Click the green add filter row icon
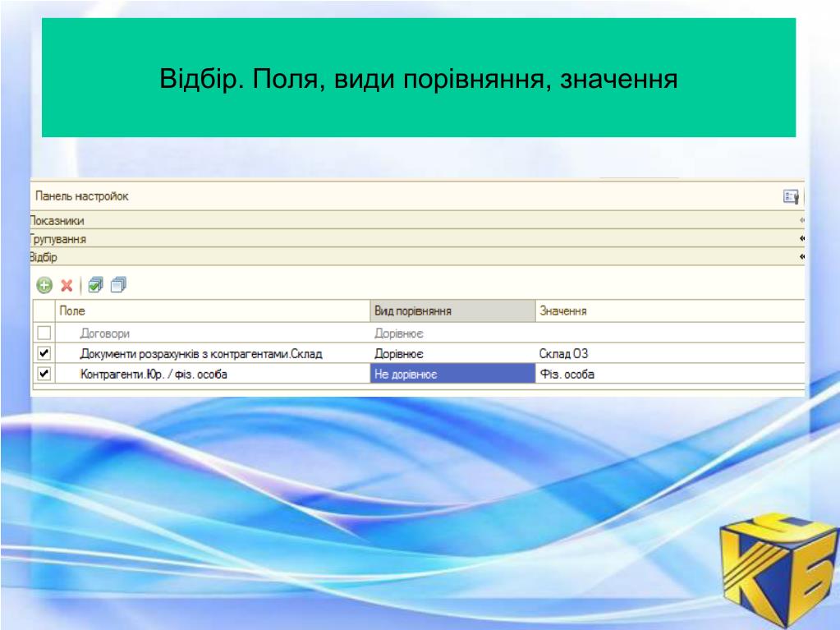The height and width of the screenshot is (630, 840). pos(44,285)
